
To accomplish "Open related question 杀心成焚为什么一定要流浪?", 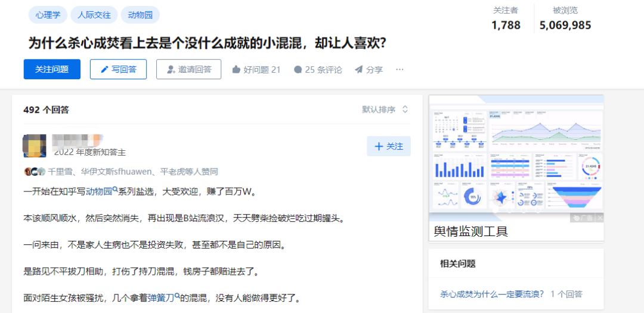I will pyautogui.click(x=492, y=294).
